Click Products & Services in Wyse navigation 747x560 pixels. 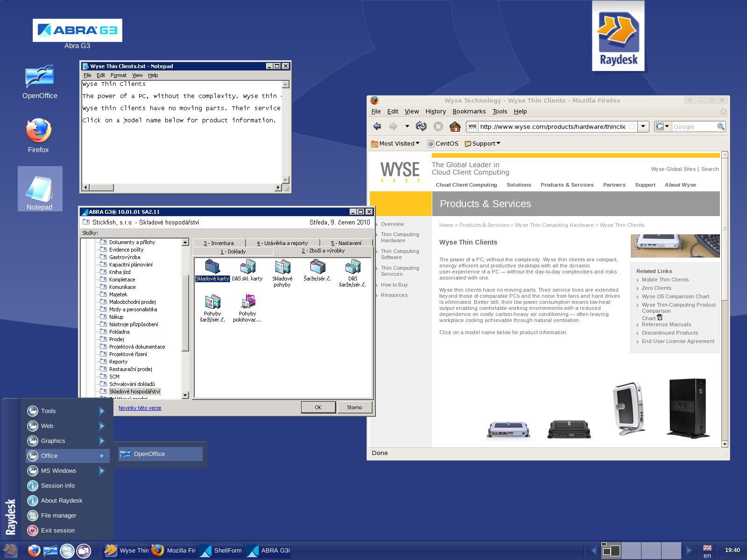pyautogui.click(x=567, y=185)
